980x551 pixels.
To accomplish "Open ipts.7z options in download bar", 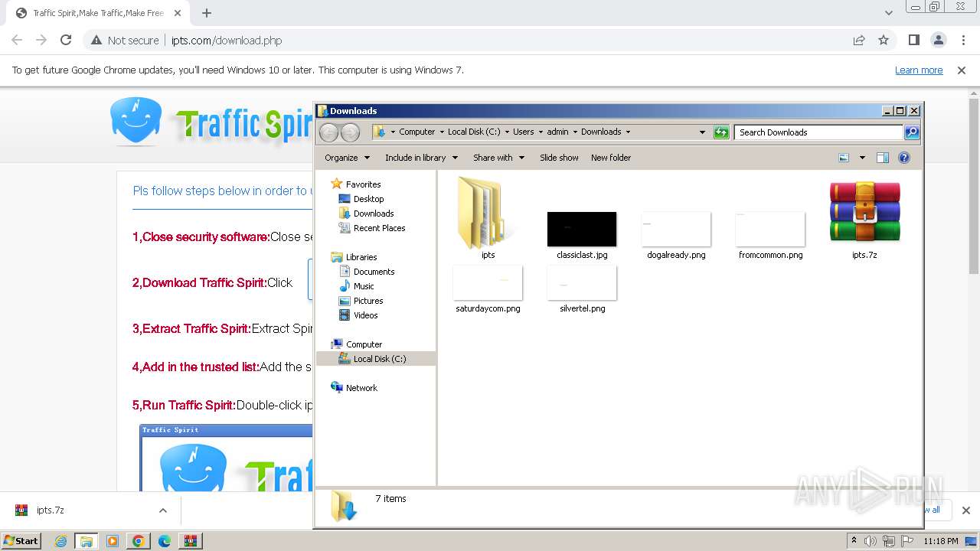I will pyautogui.click(x=162, y=510).
